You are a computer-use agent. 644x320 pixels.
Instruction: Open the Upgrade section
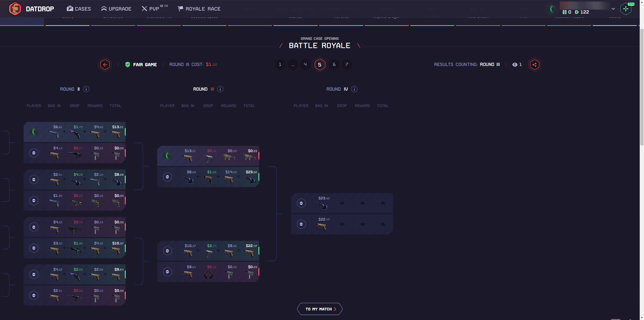coord(116,9)
